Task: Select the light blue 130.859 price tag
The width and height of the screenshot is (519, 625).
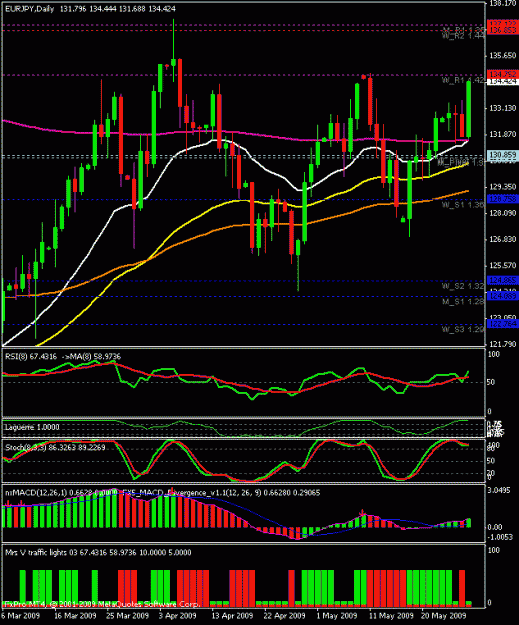Action: 503,154
